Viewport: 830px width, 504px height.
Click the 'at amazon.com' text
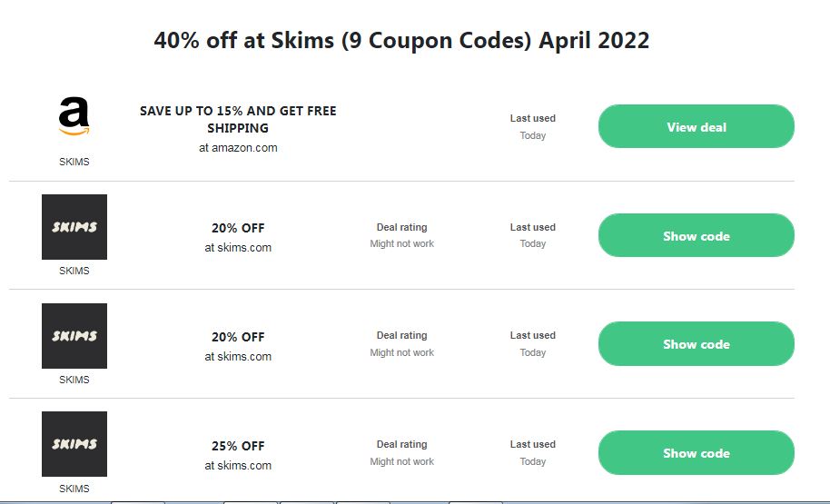click(238, 147)
